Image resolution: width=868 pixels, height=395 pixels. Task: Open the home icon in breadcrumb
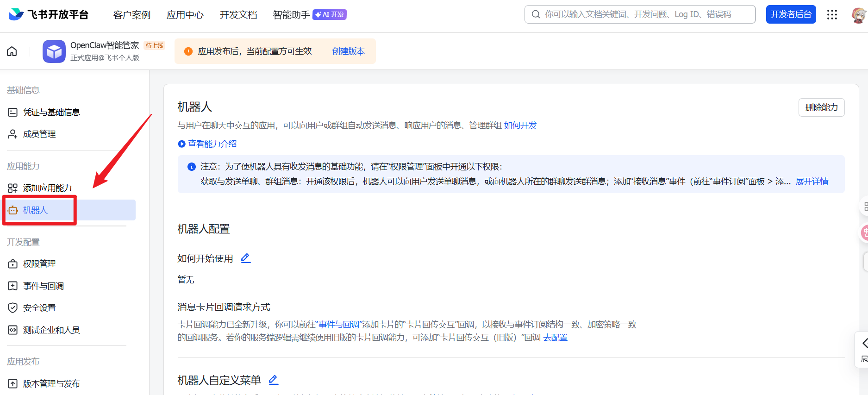pyautogui.click(x=12, y=51)
